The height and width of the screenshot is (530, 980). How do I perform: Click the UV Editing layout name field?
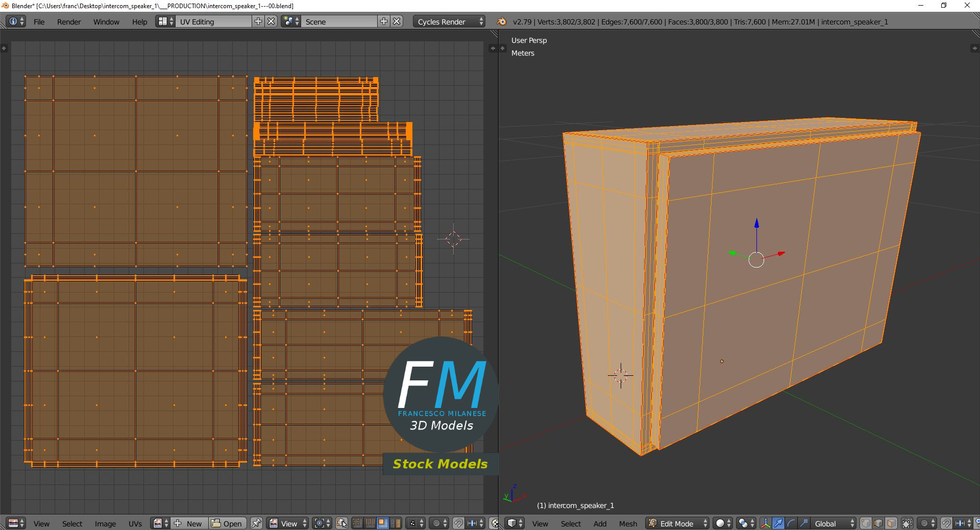tap(214, 21)
